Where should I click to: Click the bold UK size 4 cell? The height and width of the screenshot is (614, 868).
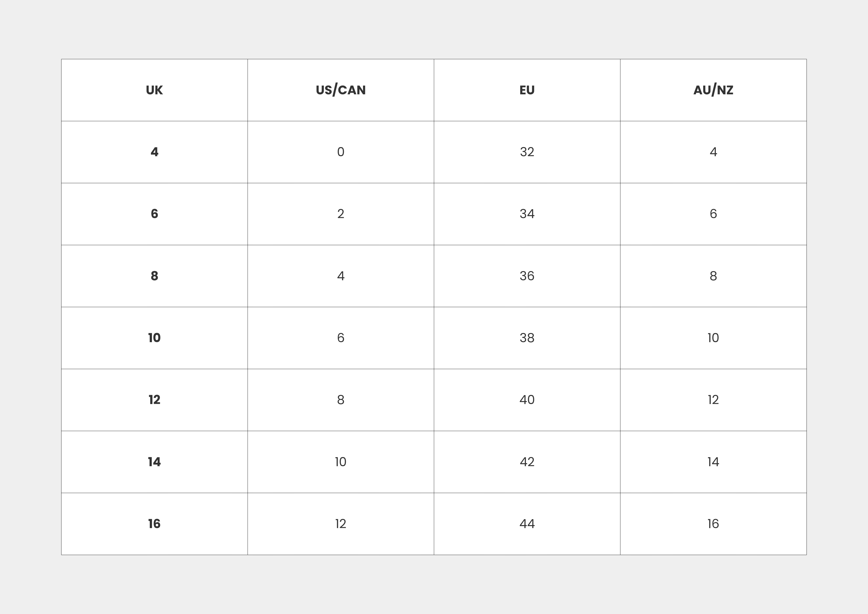pyautogui.click(x=154, y=152)
